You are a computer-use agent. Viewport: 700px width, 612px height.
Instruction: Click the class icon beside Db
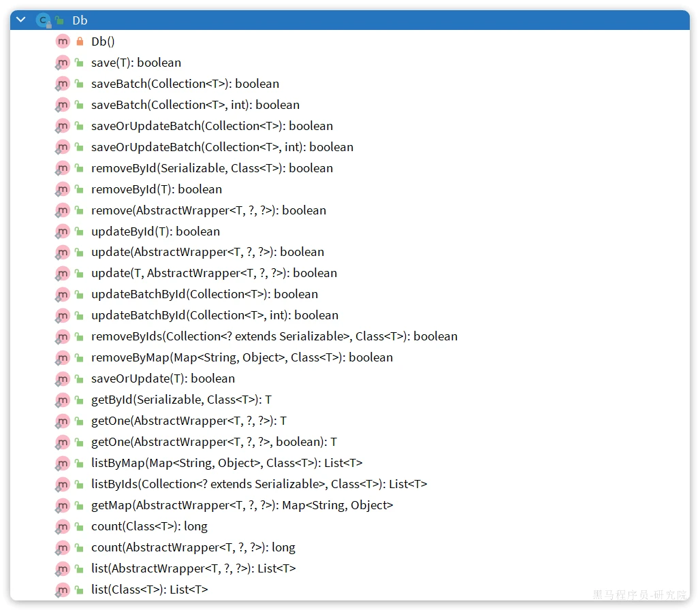point(44,20)
